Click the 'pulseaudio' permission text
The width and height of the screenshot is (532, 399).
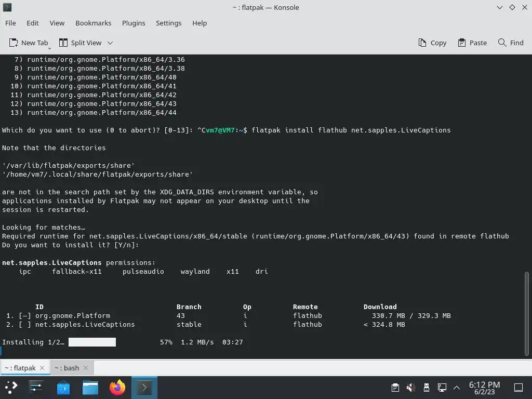coord(143,271)
